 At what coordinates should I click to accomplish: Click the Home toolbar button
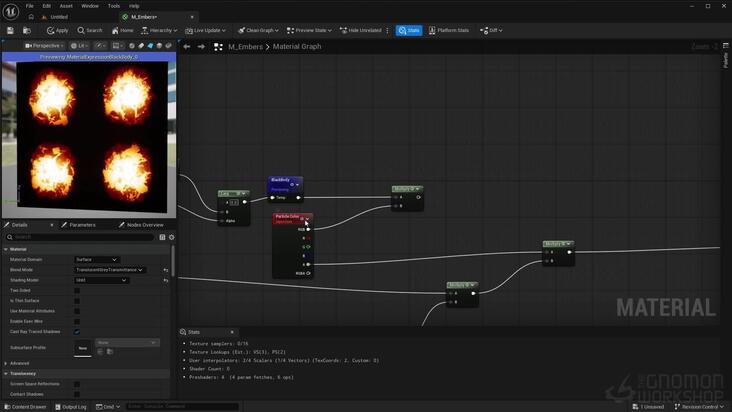[x=122, y=30]
